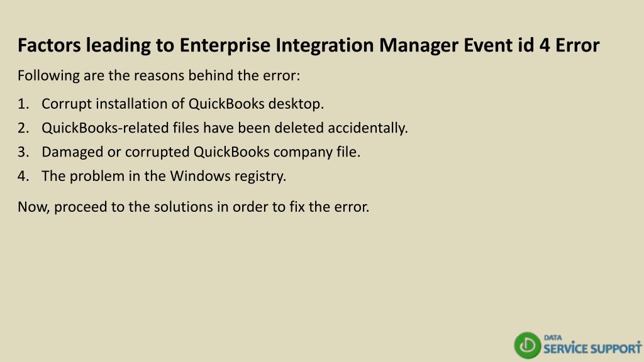Click the list number 3.
The image size is (644, 362).
click(23, 152)
